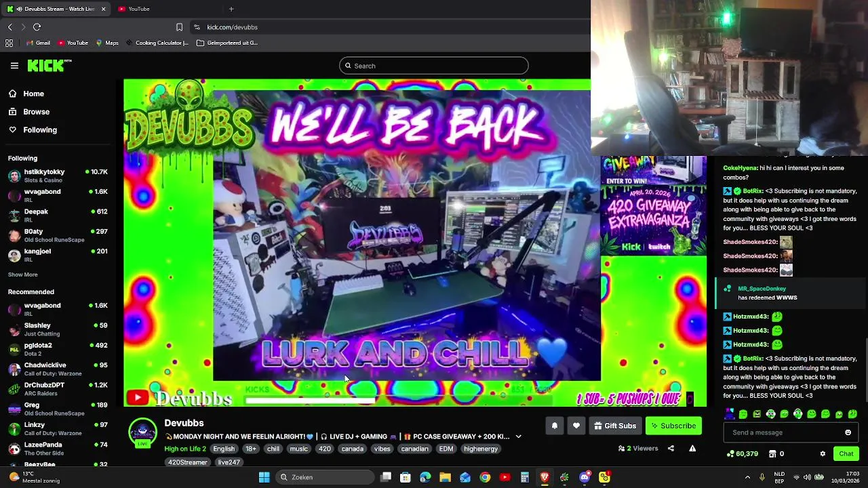The width and height of the screenshot is (868, 488).
Task: Open the Geïmporteerd uit G... bookmark folder
Action: (227, 43)
